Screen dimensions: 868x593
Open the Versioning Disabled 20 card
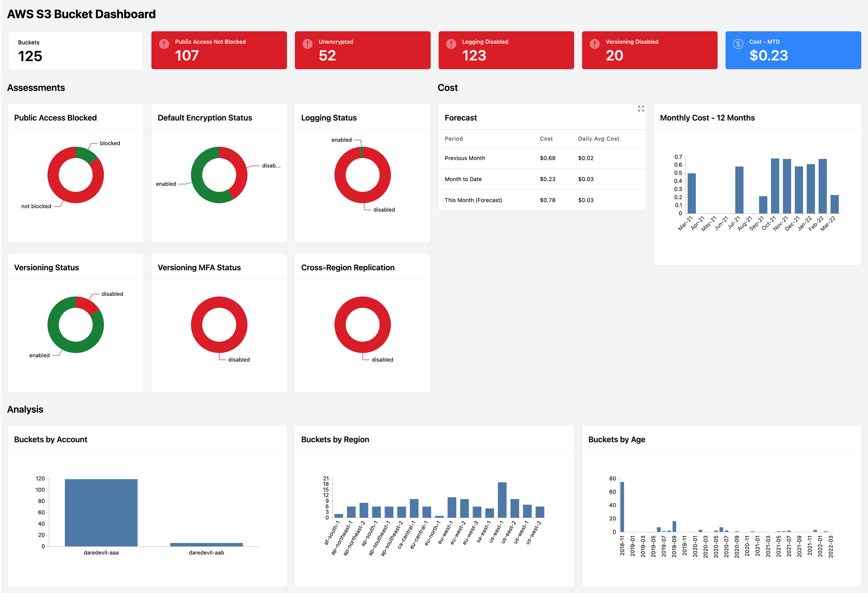(650, 51)
